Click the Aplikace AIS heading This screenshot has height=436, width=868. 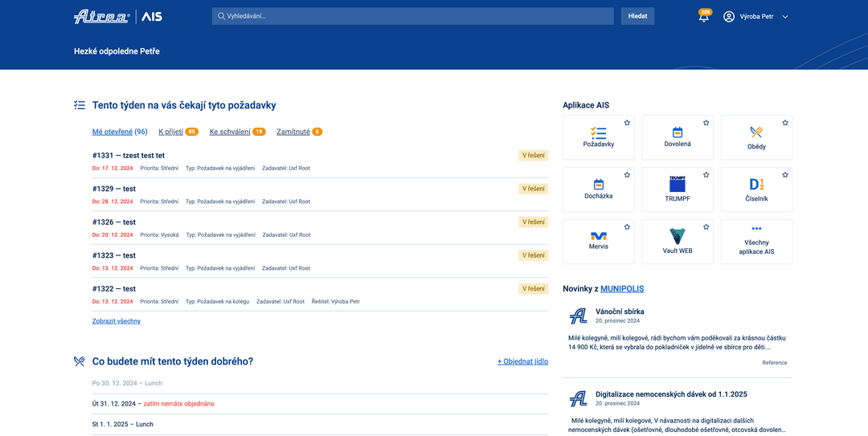click(x=586, y=105)
